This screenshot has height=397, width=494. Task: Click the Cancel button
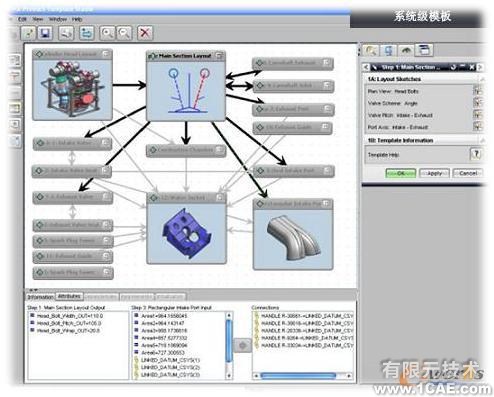[468, 173]
